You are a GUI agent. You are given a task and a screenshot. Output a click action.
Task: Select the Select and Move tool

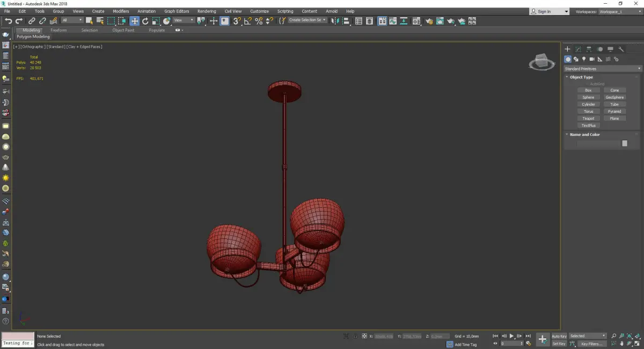point(134,21)
